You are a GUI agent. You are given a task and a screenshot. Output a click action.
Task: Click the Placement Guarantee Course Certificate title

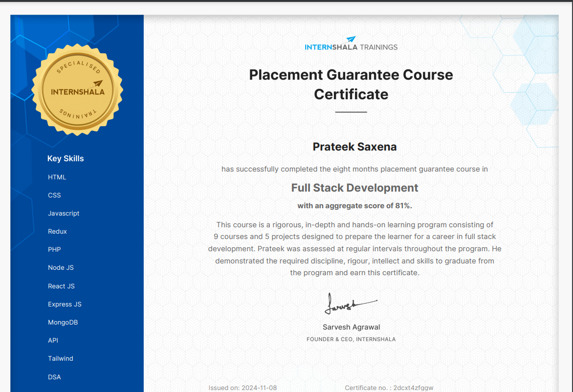351,85
